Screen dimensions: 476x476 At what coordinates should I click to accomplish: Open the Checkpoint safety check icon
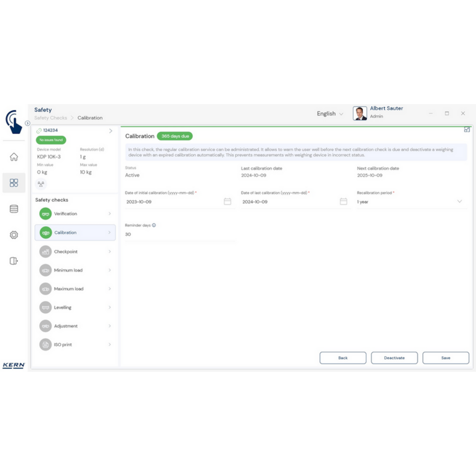pyautogui.click(x=45, y=251)
